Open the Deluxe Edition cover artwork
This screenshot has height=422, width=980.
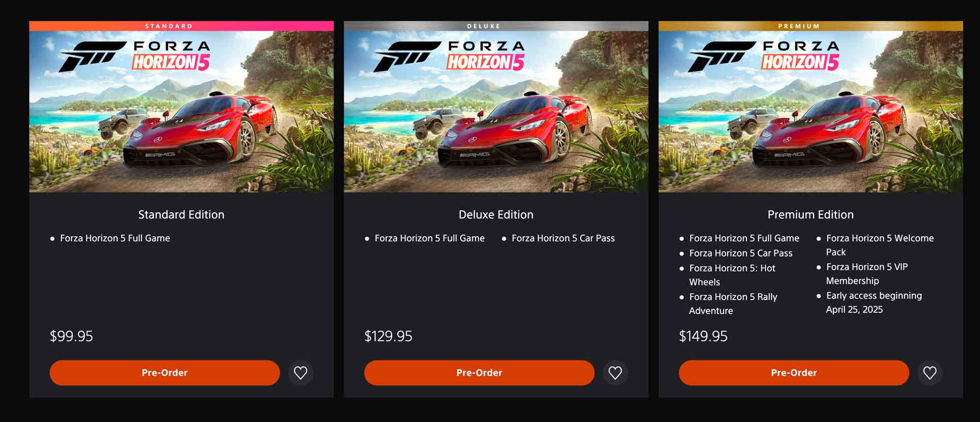point(496,112)
